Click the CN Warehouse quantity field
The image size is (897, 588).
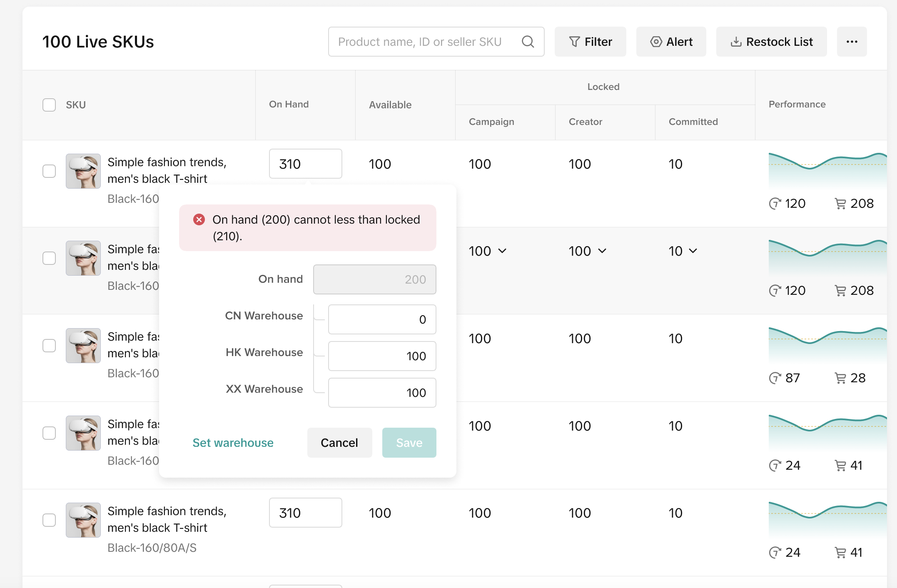pos(382,319)
